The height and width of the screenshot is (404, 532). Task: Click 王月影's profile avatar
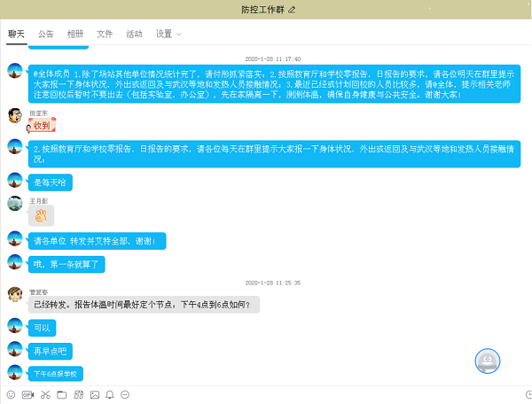click(14, 204)
